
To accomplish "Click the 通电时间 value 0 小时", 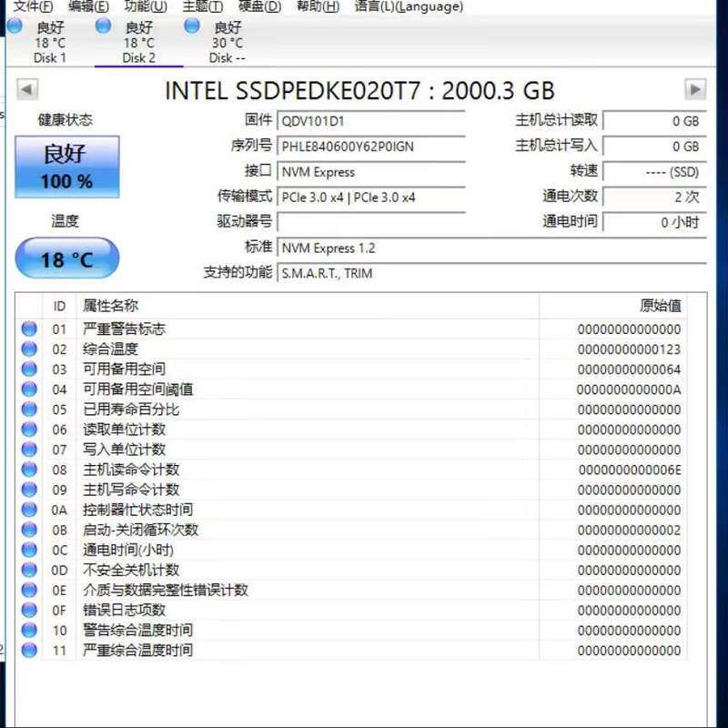I will click(x=654, y=222).
